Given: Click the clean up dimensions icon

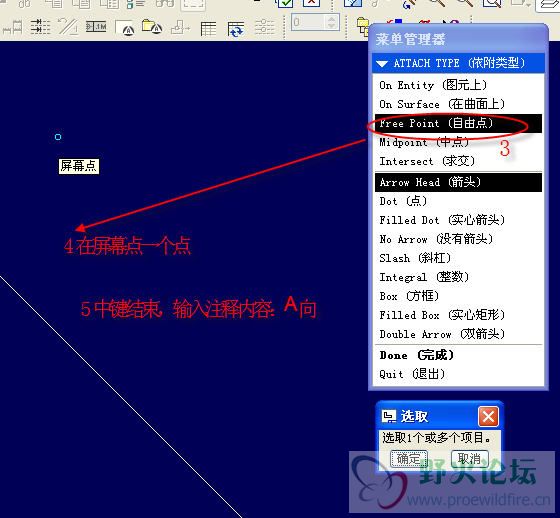Looking at the screenshot, I should [40, 27].
